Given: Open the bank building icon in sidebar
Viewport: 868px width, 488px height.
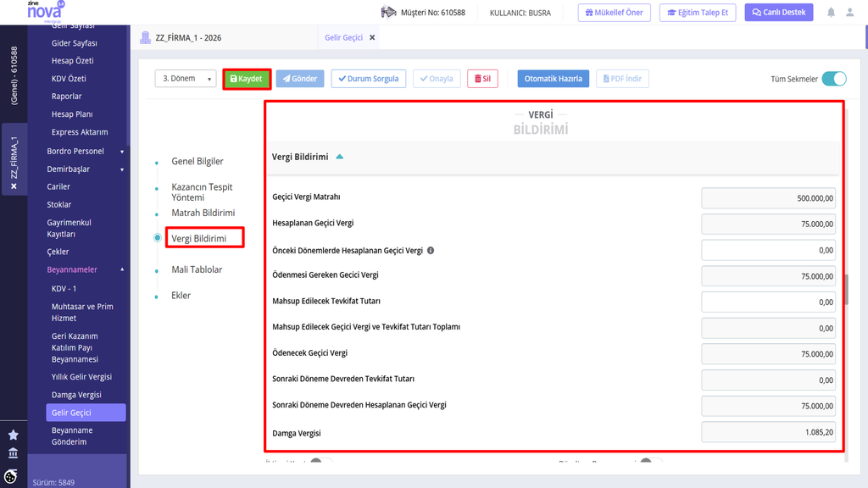Looking at the screenshot, I should [14, 453].
